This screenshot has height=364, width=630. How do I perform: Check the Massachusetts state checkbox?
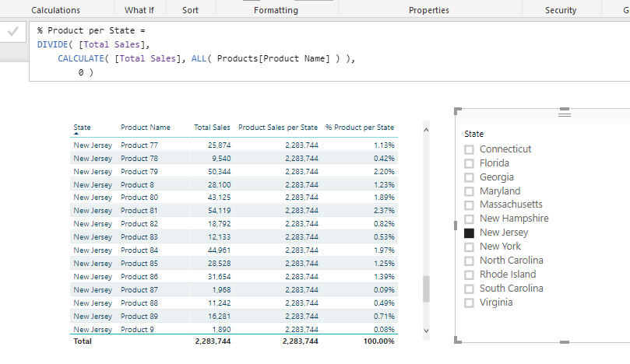(469, 205)
